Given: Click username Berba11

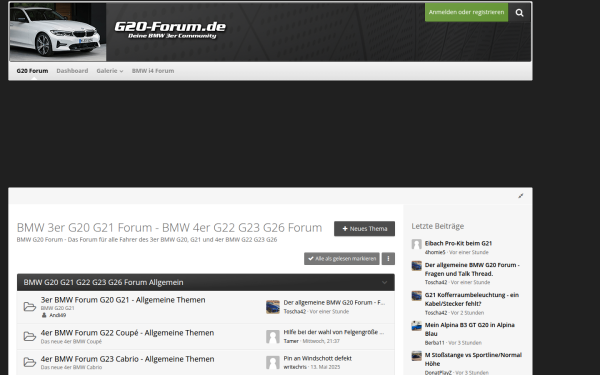Looking at the screenshot, I should [434, 343].
